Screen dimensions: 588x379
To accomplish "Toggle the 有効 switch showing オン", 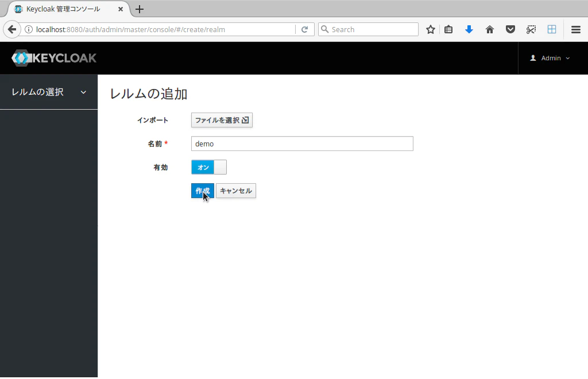I will coord(209,167).
